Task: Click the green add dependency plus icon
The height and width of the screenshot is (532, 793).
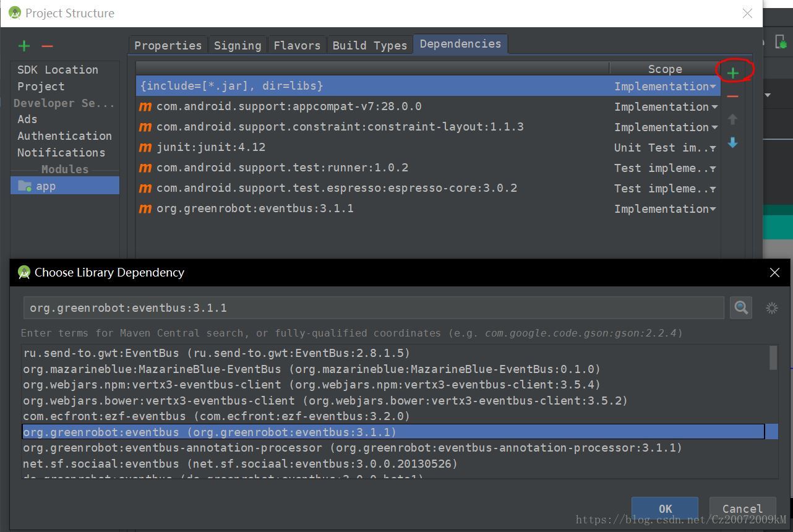Action: coord(733,73)
